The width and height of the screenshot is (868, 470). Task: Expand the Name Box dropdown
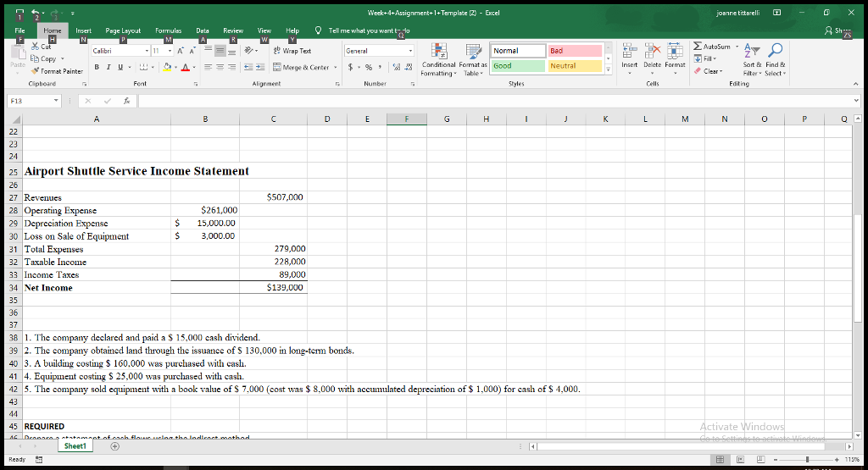tap(56, 101)
